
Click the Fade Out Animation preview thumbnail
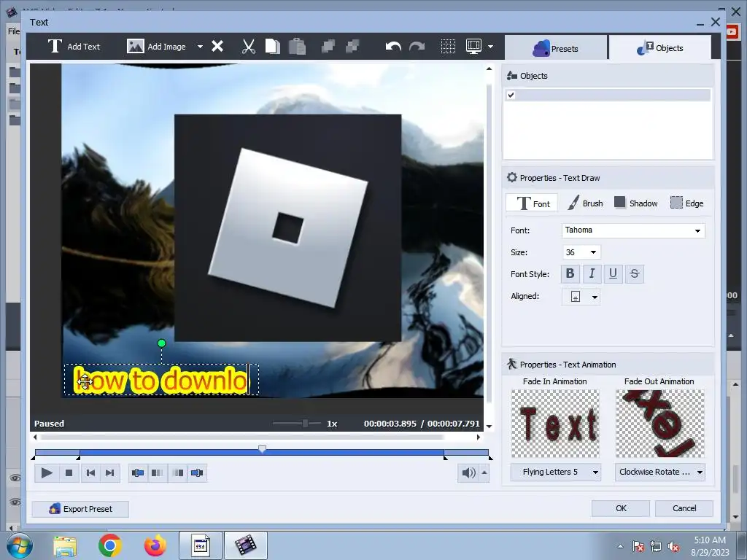[659, 424]
